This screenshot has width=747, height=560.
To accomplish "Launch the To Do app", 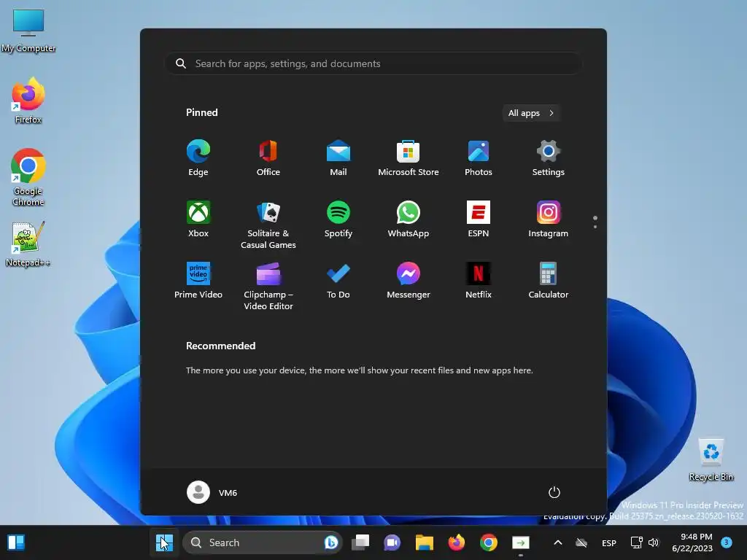I will click(338, 281).
